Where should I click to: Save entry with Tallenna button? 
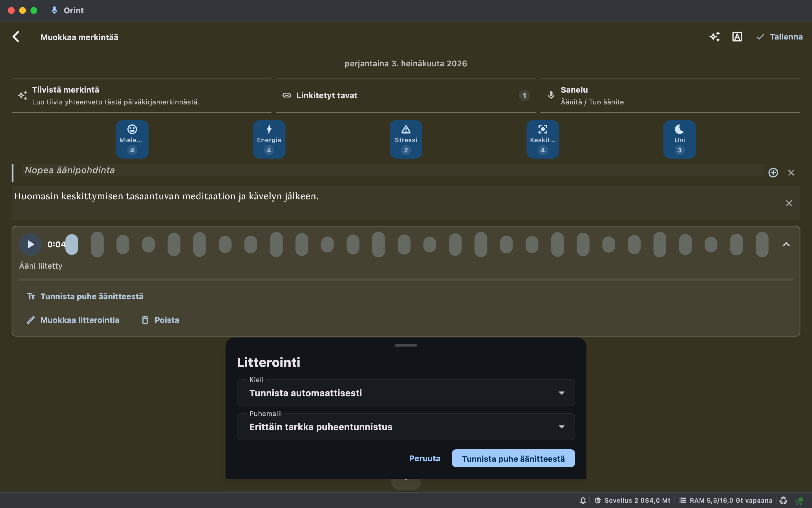click(779, 37)
